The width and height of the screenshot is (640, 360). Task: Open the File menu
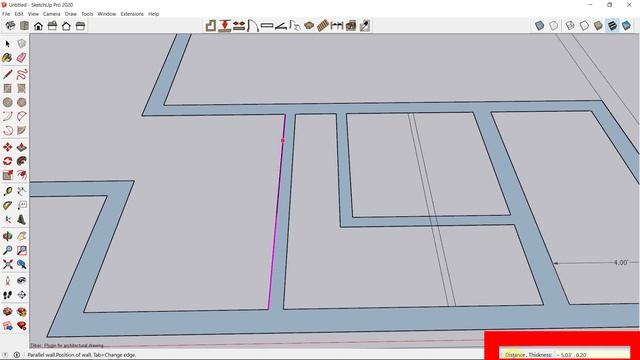[x=6, y=14]
